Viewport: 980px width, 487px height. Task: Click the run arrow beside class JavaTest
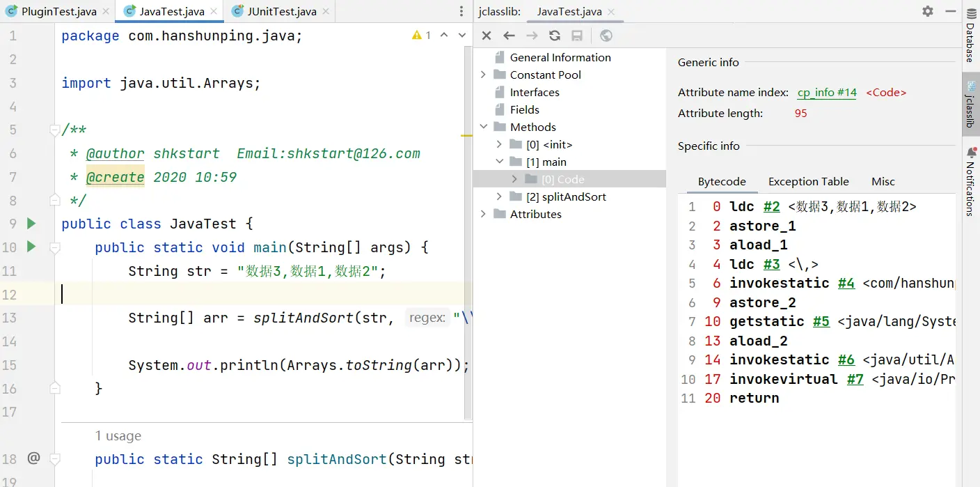tap(31, 223)
